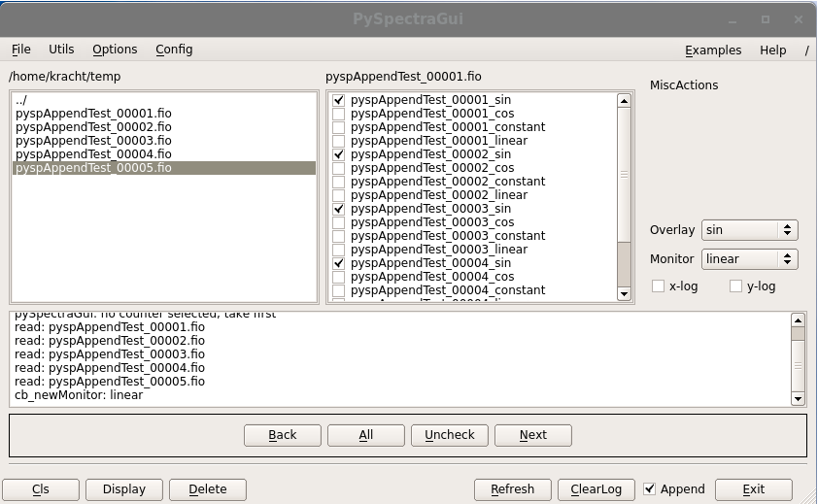This screenshot has width=818, height=504.
Task: Uncheck pyspAppendTest_00003_sin checkbox
Action: [339, 209]
